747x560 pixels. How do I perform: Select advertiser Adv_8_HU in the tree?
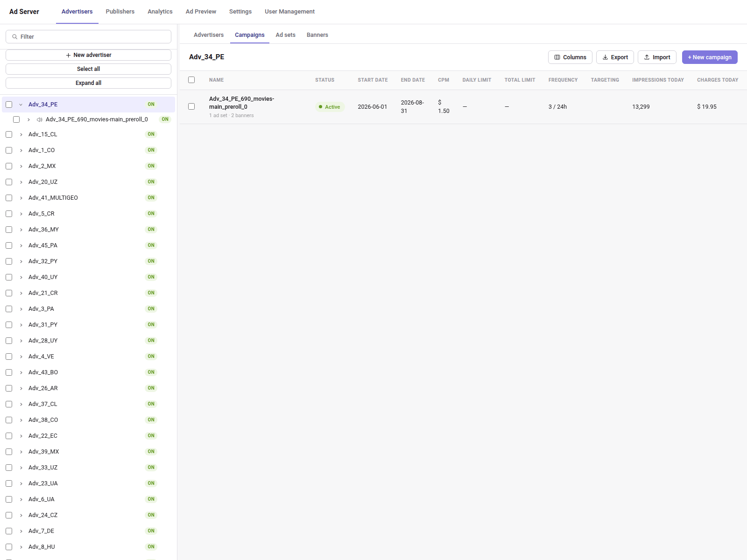42,547
